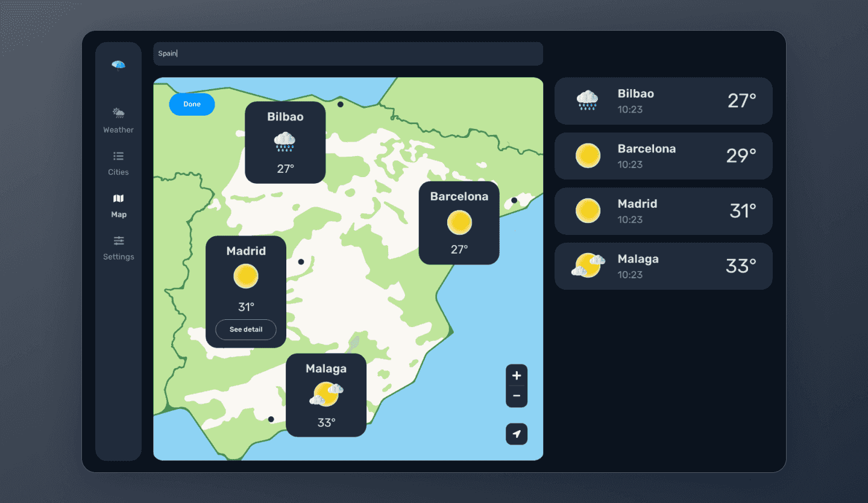Open Barcelona 29° row in city list
Image resolution: width=868 pixels, height=503 pixels.
[663, 156]
